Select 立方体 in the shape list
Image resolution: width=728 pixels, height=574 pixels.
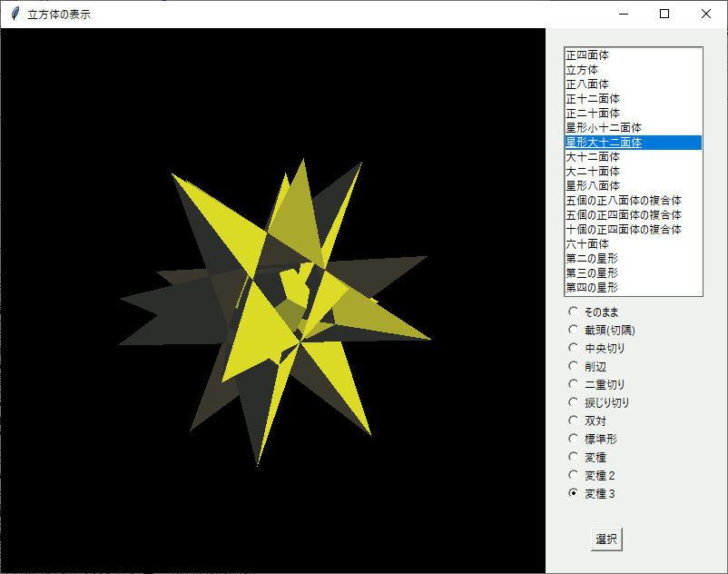633,70
